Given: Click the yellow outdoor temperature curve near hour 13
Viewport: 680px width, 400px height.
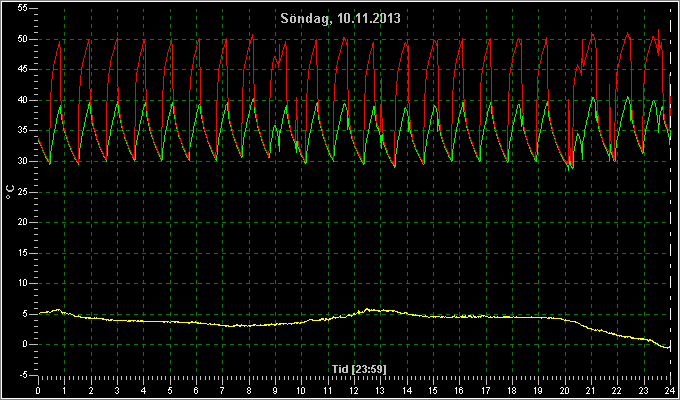Looking at the screenshot, I should point(380,310).
